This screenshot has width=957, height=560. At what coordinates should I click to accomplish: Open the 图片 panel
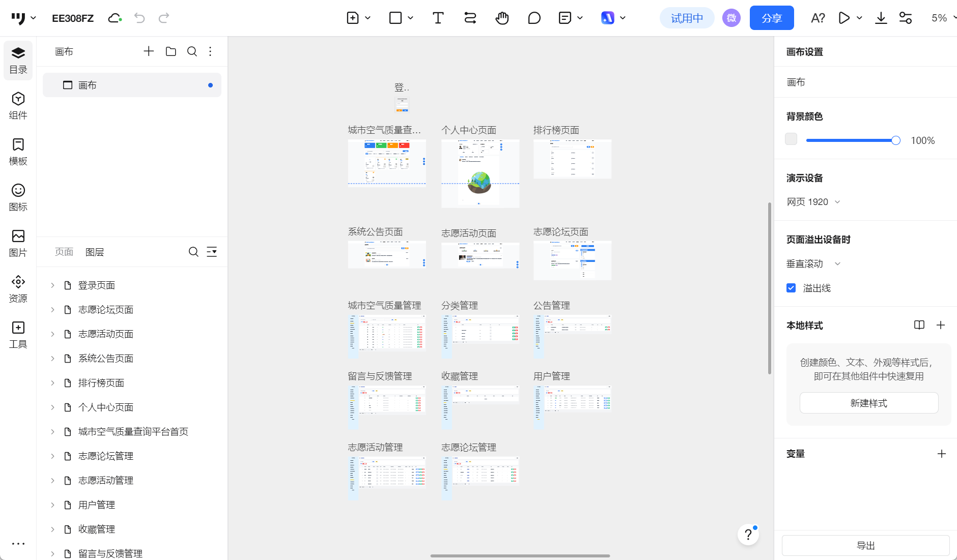[18, 243]
